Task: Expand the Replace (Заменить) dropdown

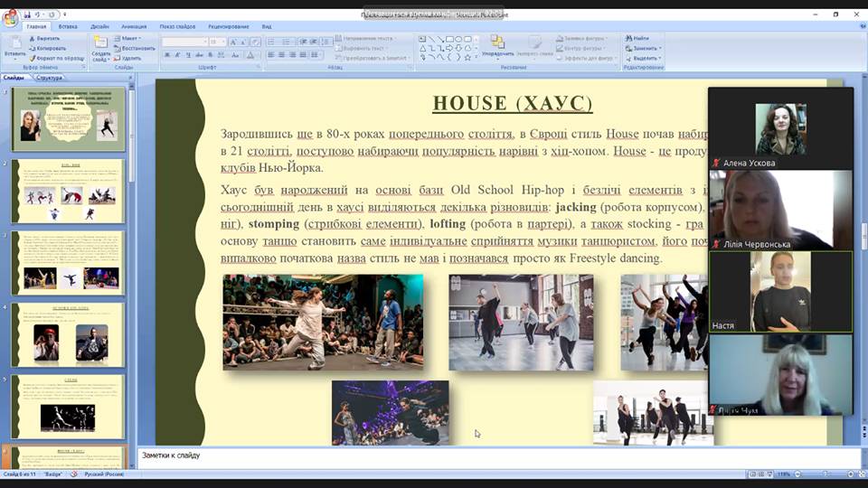Action: [x=646, y=48]
